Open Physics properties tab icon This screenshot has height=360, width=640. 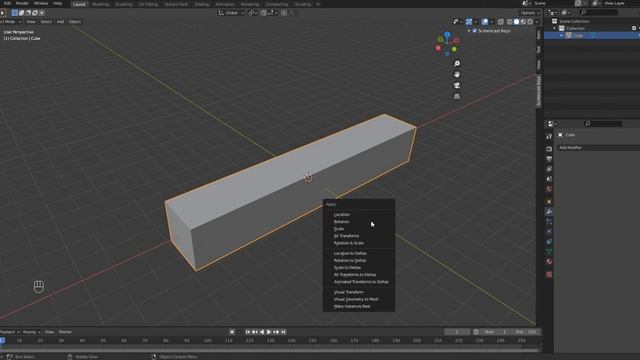click(x=549, y=231)
